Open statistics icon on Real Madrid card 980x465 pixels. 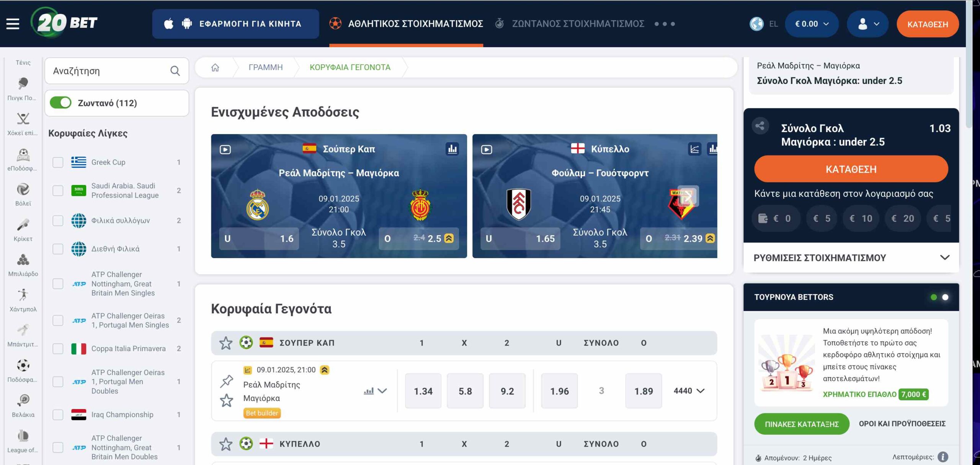tap(452, 149)
